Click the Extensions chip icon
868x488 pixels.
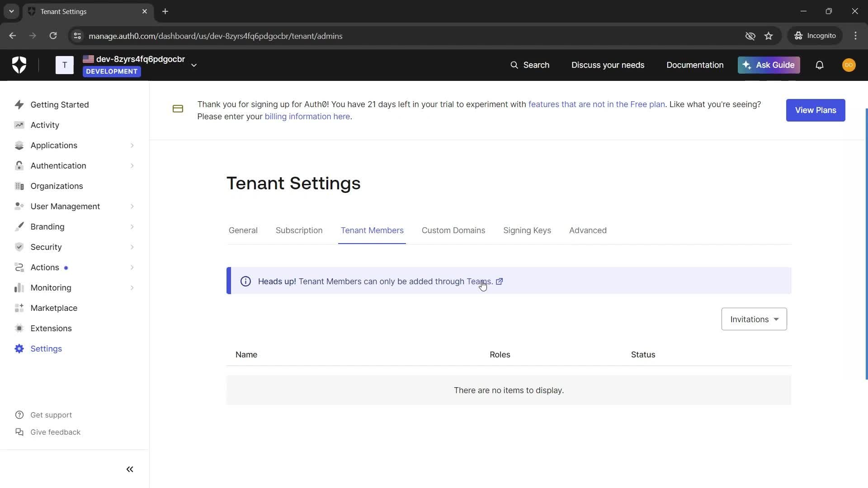[x=19, y=328]
